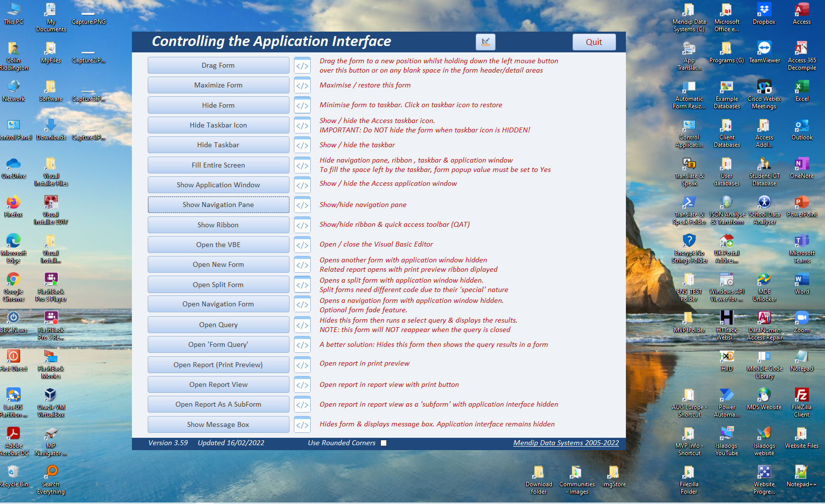This screenshot has height=504, width=825.
Task: Select the This PC desktop icon
Action: click(13, 13)
